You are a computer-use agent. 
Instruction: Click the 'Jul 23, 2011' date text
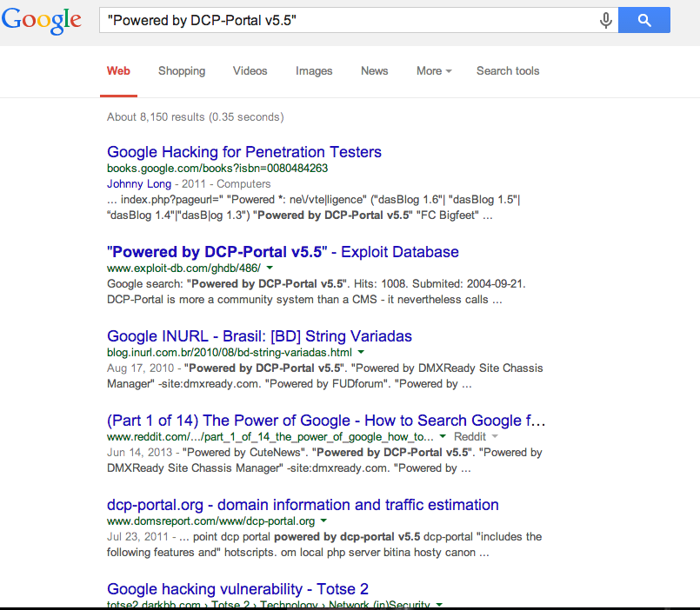[137, 537]
